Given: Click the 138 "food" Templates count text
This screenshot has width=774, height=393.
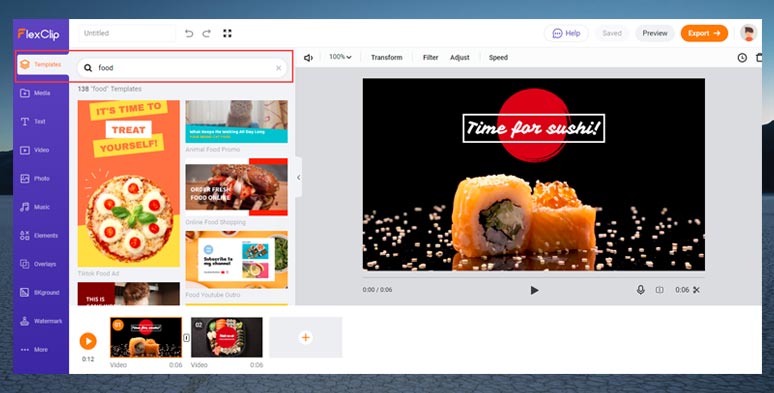Looking at the screenshot, I should 110,89.
